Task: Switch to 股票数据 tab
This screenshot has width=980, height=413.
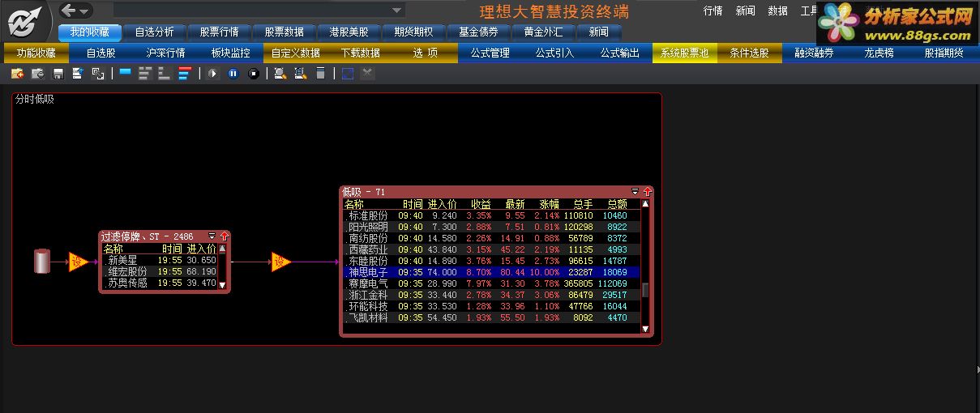Action: click(x=284, y=32)
